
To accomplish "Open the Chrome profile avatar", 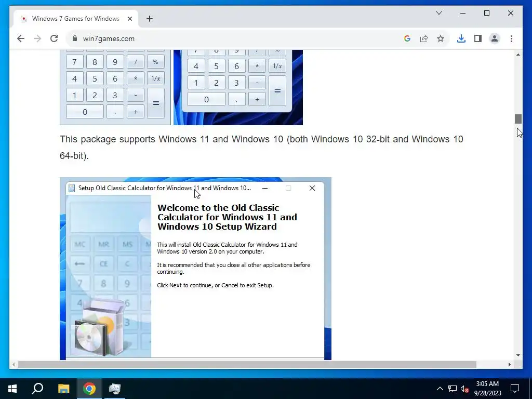I will (x=495, y=38).
